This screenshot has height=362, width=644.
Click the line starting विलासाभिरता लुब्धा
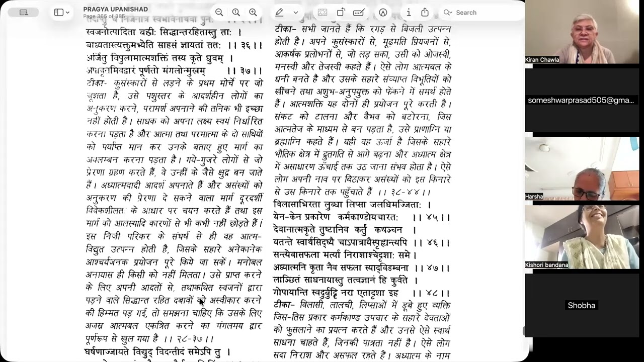point(353,205)
